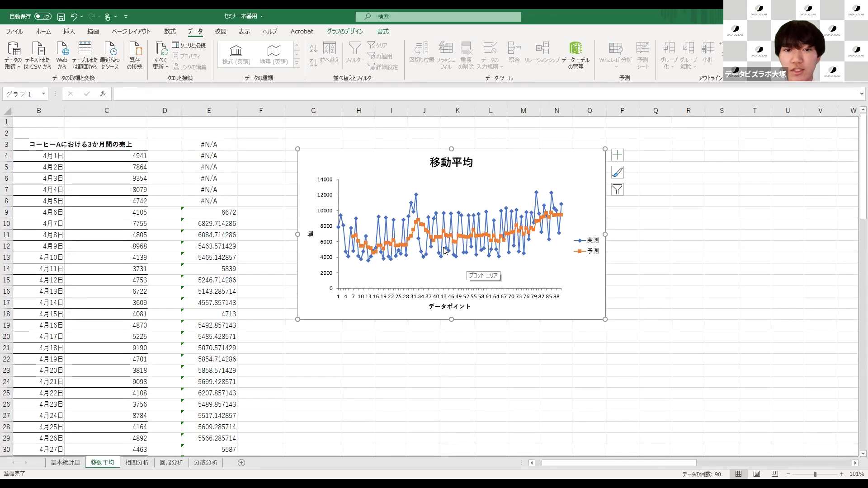Switch to Page Layout view in status bar
This screenshot has height=488, width=868.
point(756,474)
